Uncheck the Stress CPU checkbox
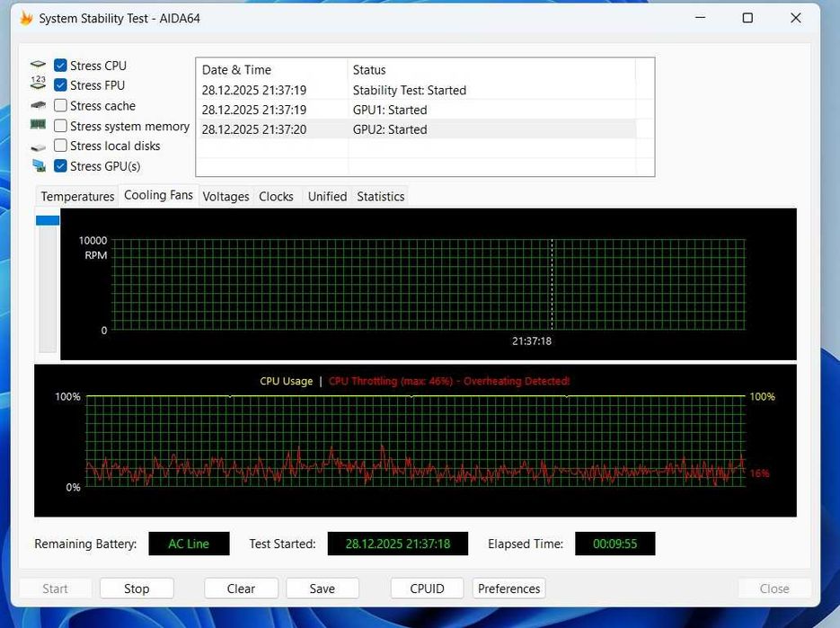 click(x=60, y=66)
